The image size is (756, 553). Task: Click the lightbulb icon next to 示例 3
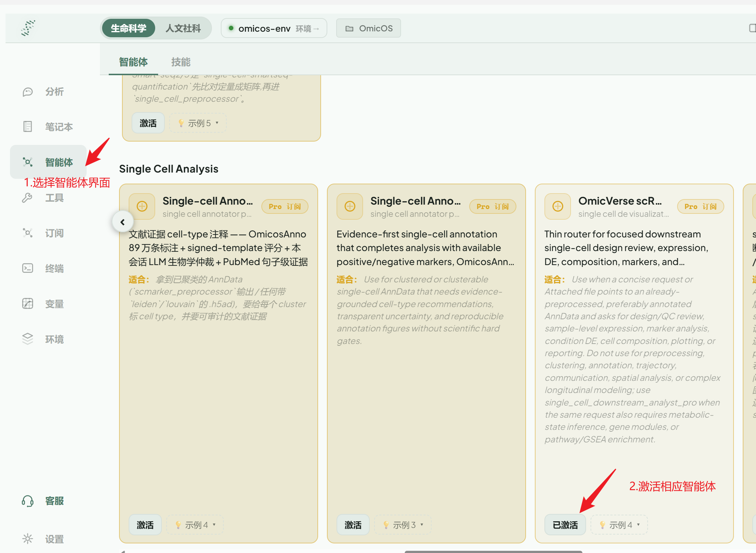386,525
